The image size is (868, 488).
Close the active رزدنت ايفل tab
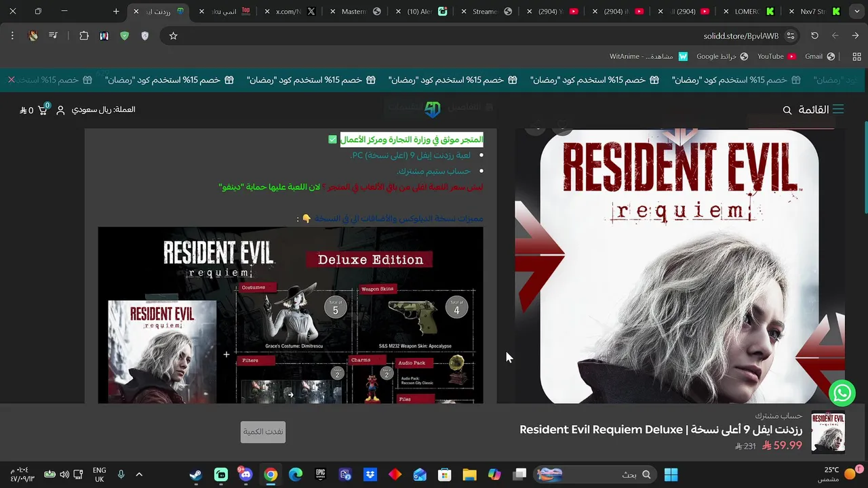pyautogui.click(x=136, y=12)
